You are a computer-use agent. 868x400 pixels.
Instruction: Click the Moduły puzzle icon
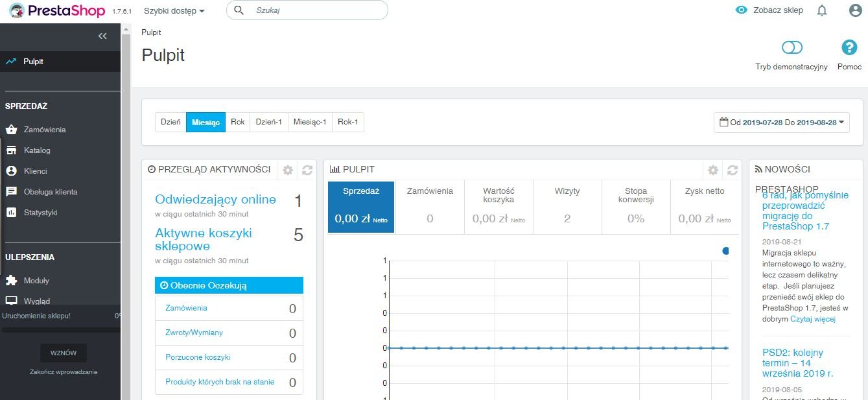[x=11, y=280]
